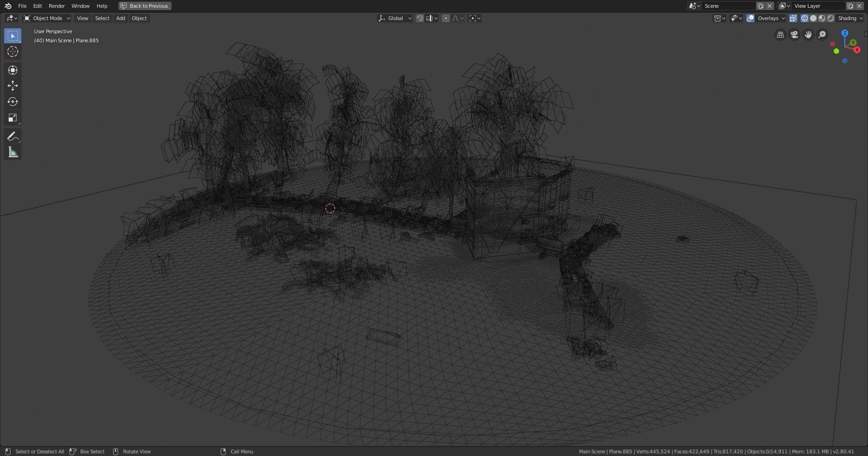Open scene browser dropdown
Viewport: 868px width, 456px height.
coord(694,6)
